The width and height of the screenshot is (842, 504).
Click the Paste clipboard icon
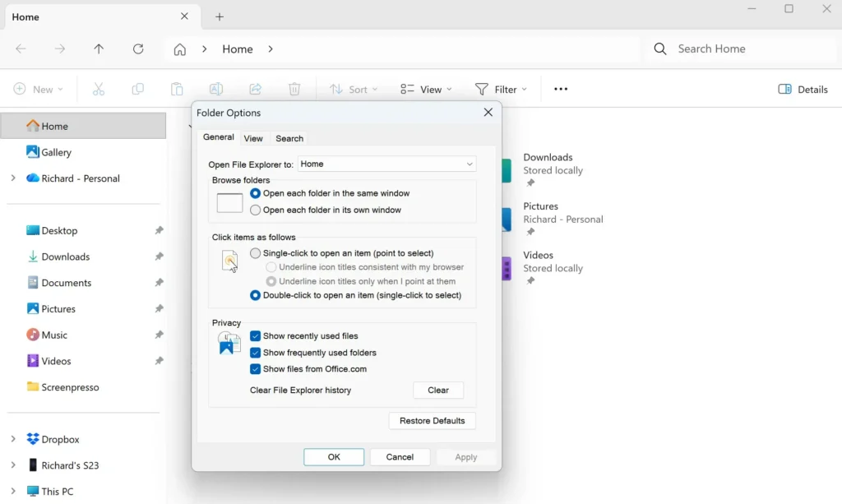[x=178, y=89]
